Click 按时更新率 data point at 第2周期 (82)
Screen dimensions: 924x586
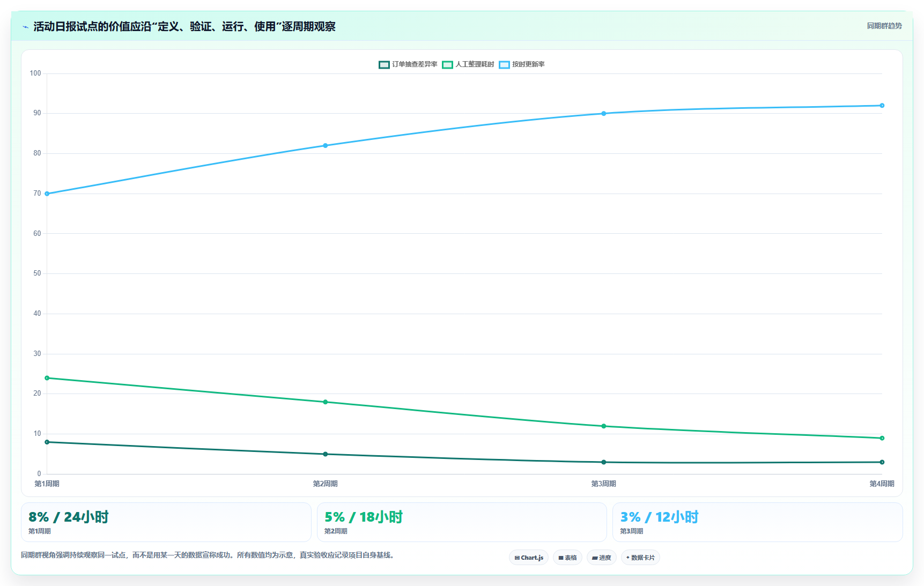[326, 146]
